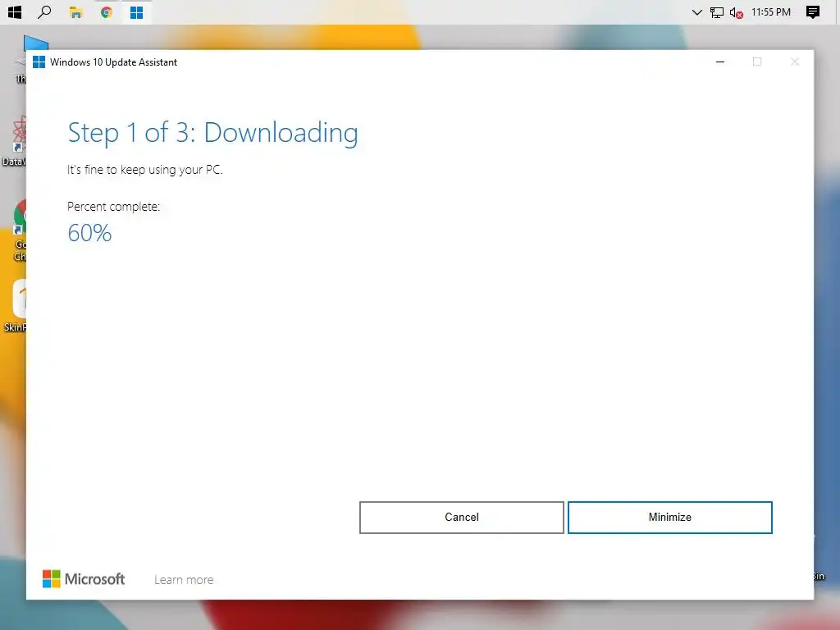
Task: Click the Step 1 of 3: Downloading heading
Action: coord(212,132)
